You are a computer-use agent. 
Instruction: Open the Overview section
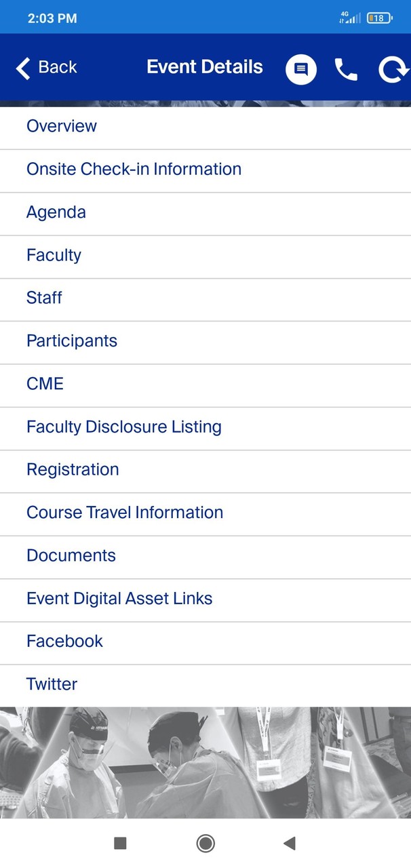62,126
